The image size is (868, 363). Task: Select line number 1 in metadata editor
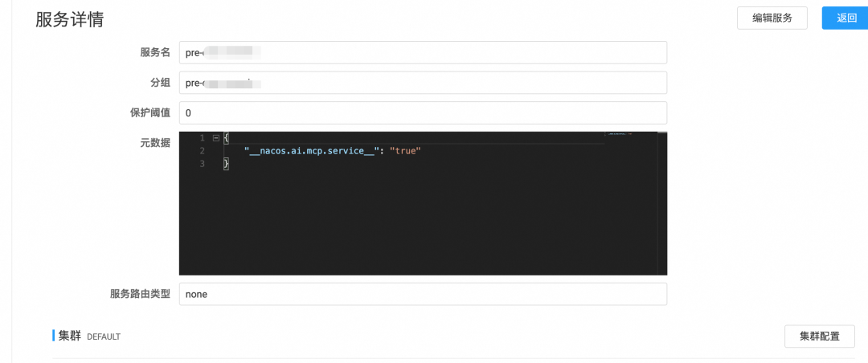click(202, 138)
